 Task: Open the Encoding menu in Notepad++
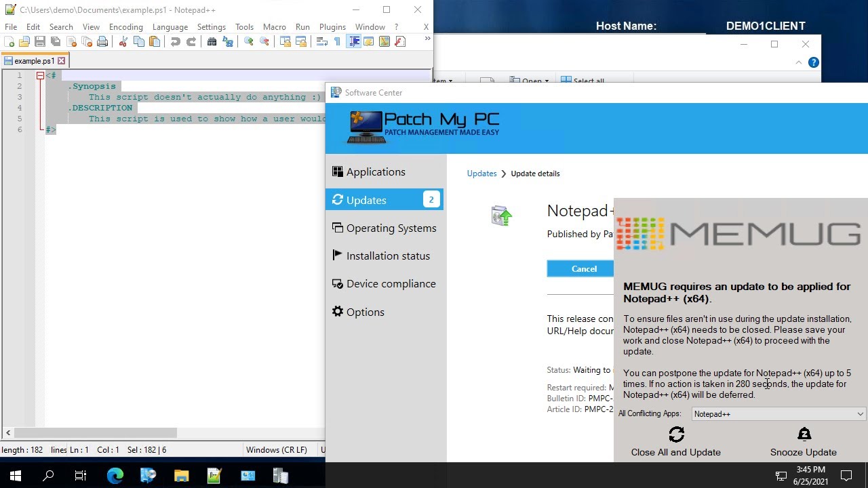[126, 27]
